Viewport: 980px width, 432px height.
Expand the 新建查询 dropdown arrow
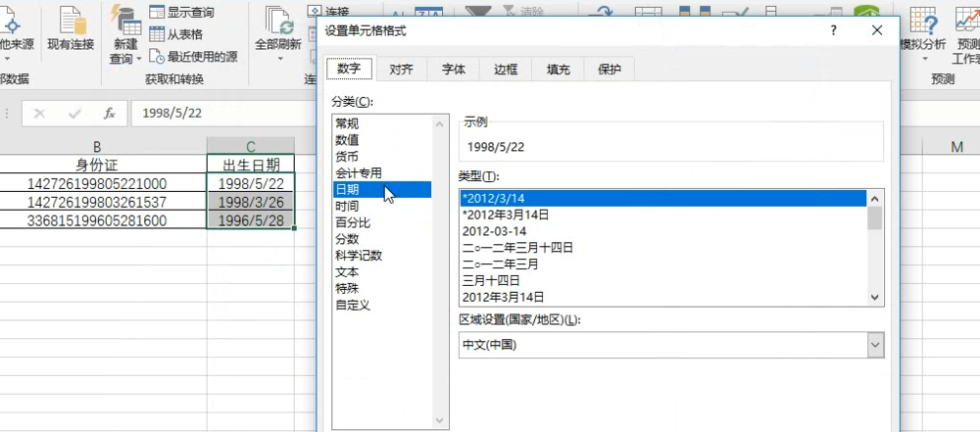tap(139, 59)
